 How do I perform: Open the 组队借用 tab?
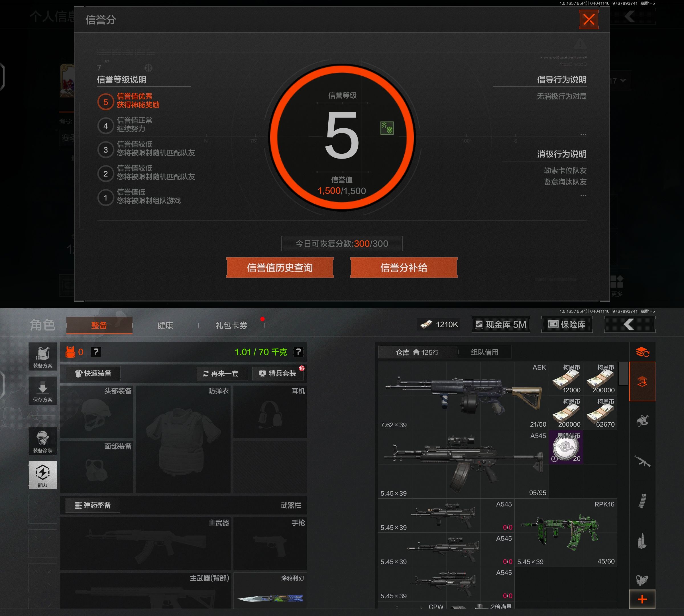click(x=484, y=352)
